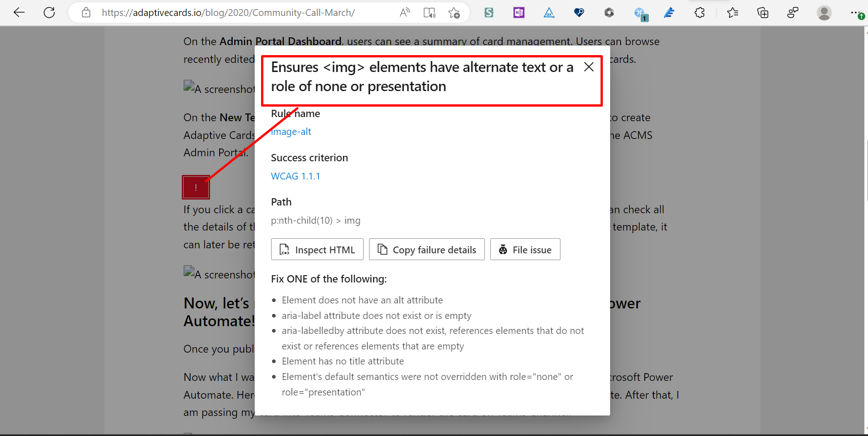The image size is (868, 436).
Task: Click the Inspect HTML button
Action: [317, 249]
